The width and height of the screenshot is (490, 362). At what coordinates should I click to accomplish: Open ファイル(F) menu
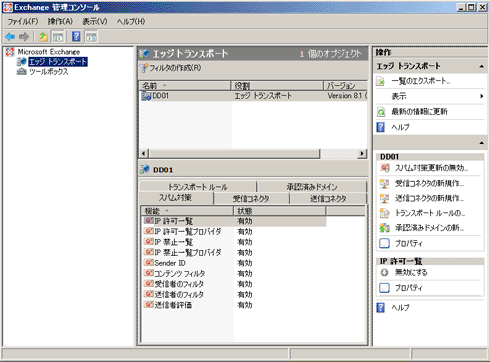coord(23,22)
